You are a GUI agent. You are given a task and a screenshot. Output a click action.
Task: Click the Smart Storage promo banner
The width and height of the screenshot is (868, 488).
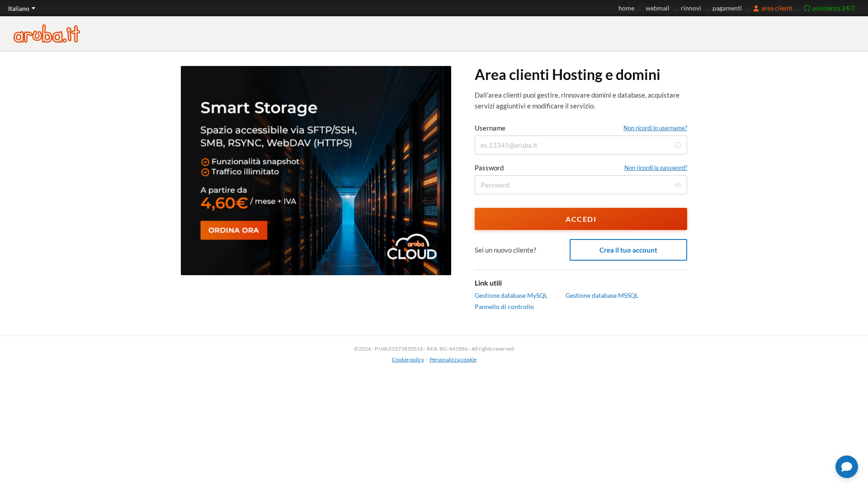316,170
